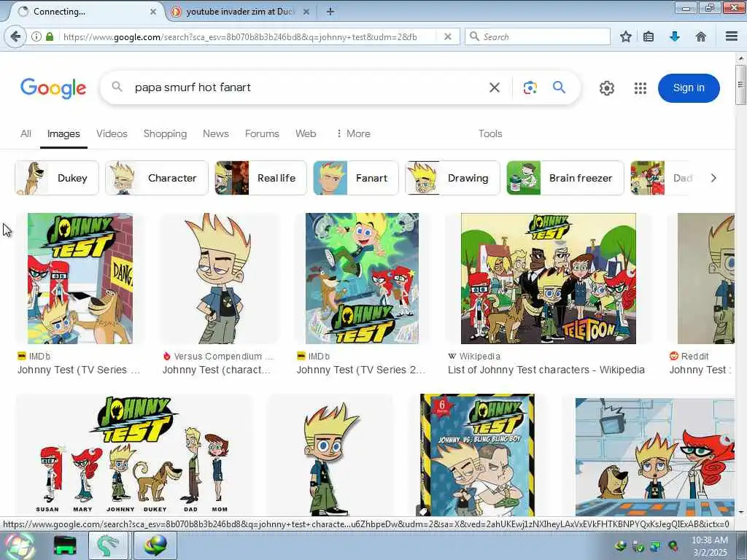Image resolution: width=747 pixels, height=560 pixels.
Task: Close the Connecting tab
Action: [x=153, y=12]
